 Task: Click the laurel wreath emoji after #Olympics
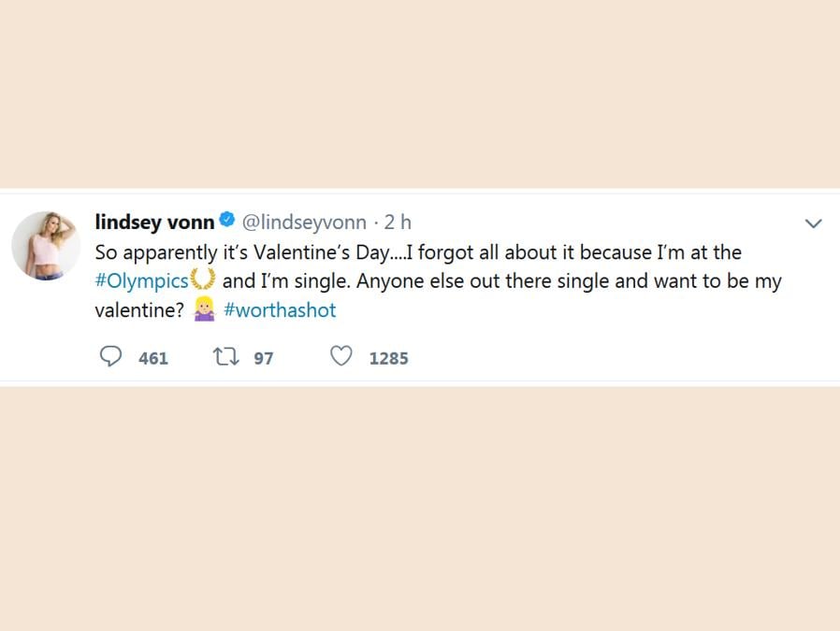coord(204,280)
